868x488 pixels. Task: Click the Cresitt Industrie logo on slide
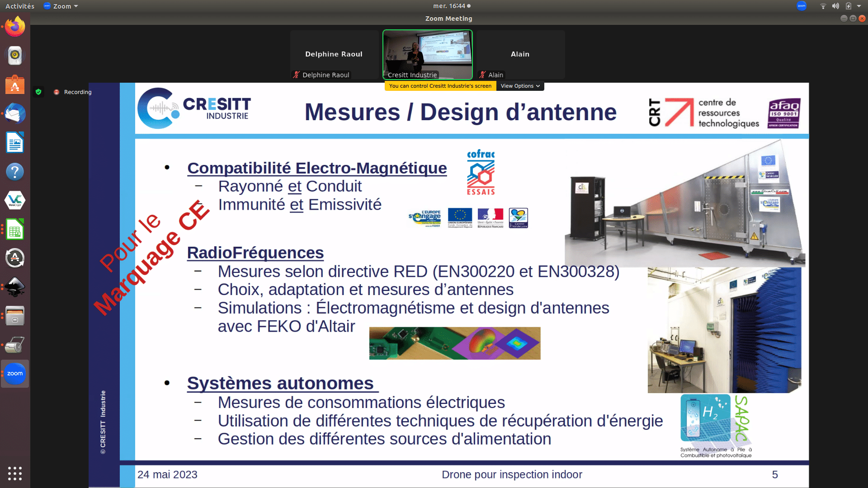tap(194, 108)
